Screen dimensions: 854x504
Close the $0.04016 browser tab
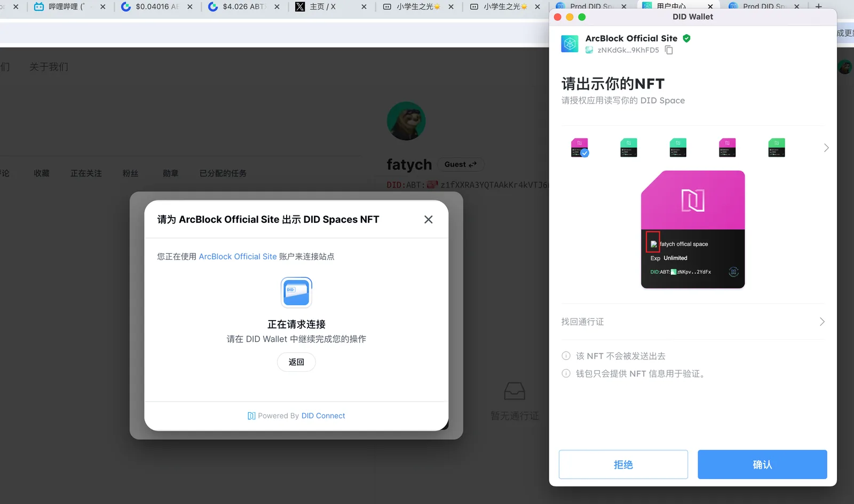[190, 7]
